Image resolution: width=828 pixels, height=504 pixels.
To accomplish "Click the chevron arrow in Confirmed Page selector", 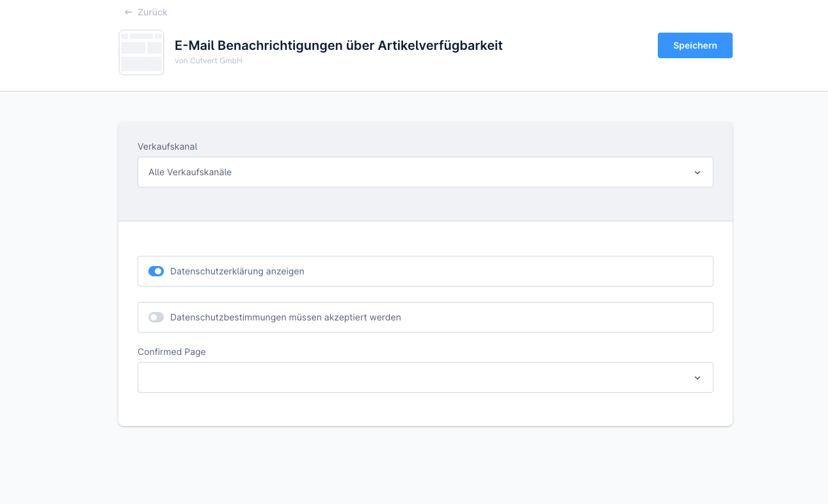I will pyautogui.click(x=697, y=378).
